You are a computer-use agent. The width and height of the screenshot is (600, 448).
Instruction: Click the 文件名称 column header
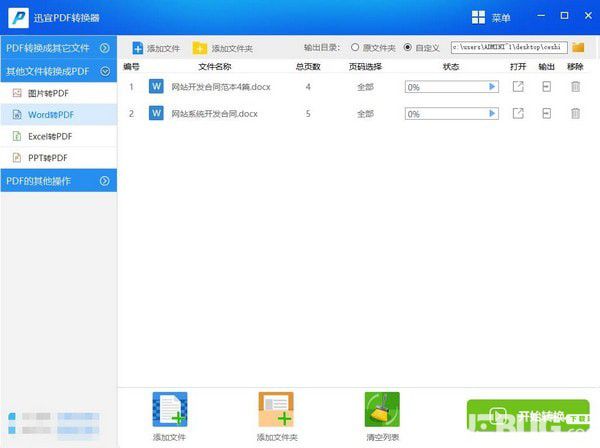(x=215, y=67)
